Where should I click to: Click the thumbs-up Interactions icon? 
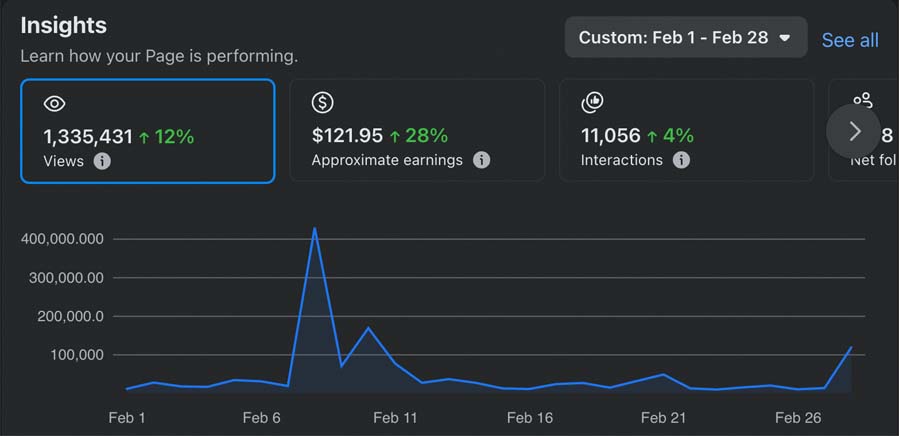click(x=591, y=102)
